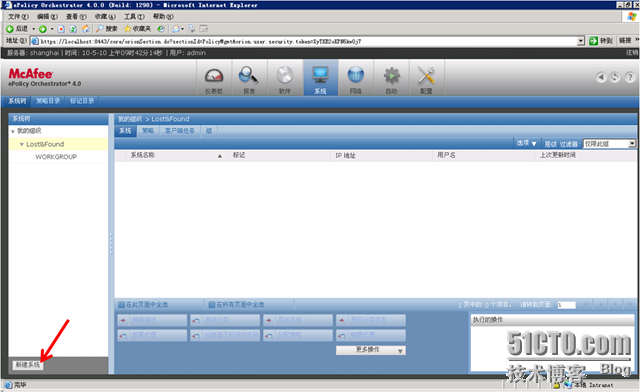
Task: Click the 唤醒代理 action button
Action: click(371, 335)
